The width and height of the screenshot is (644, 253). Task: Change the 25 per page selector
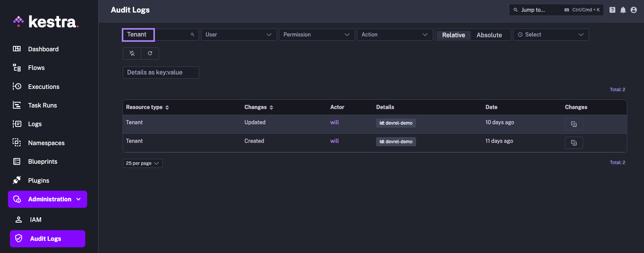tap(143, 163)
